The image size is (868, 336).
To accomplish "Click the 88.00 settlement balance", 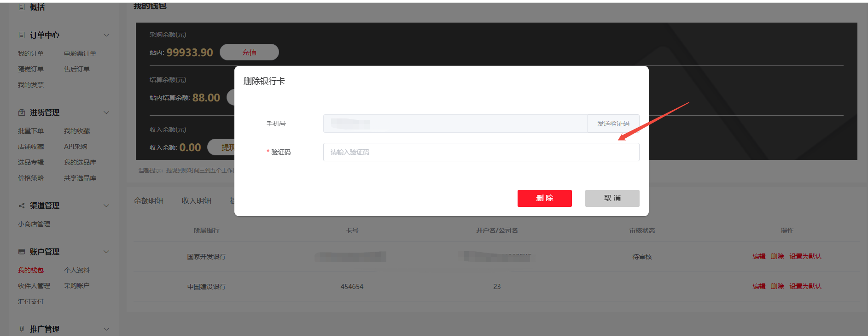I will pyautogui.click(x=206, y=98).
